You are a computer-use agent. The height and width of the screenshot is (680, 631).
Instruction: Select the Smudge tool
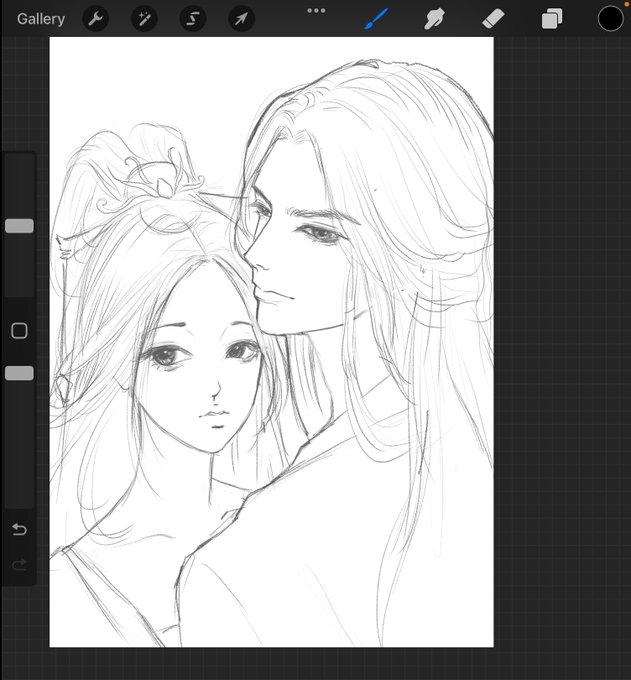click(434, 19)
